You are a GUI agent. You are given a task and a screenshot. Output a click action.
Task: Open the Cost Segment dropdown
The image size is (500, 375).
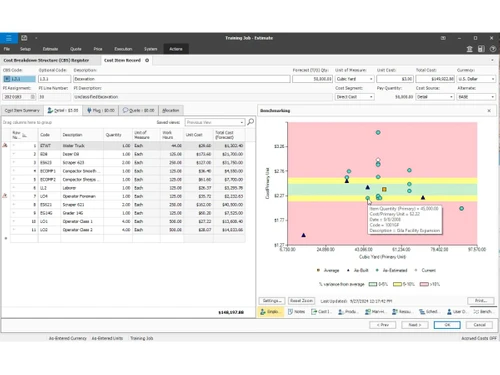click(371, 97)
